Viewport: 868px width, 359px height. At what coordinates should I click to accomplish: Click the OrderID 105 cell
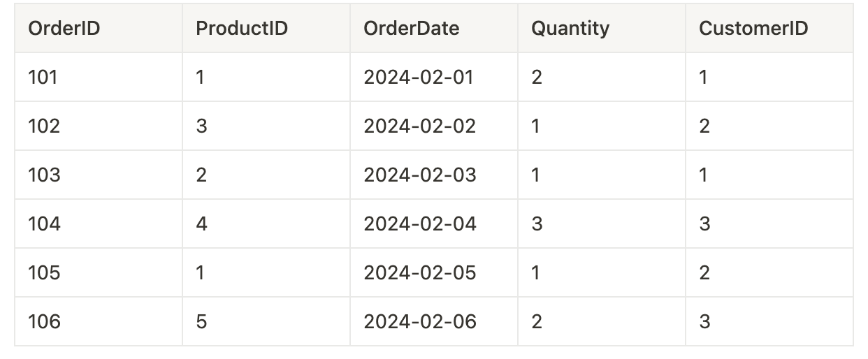[x=99, y=272]
